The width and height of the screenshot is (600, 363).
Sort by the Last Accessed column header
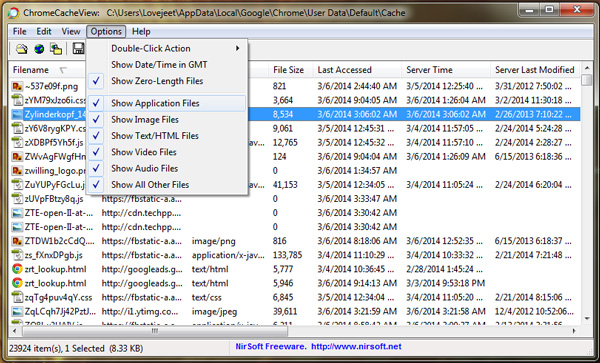pos(357,70)
